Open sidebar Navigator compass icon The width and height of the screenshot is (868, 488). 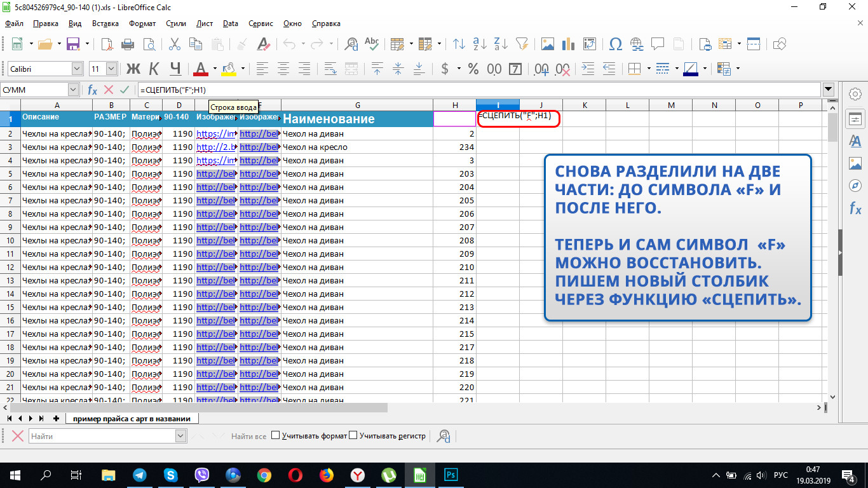pos(855,186)
